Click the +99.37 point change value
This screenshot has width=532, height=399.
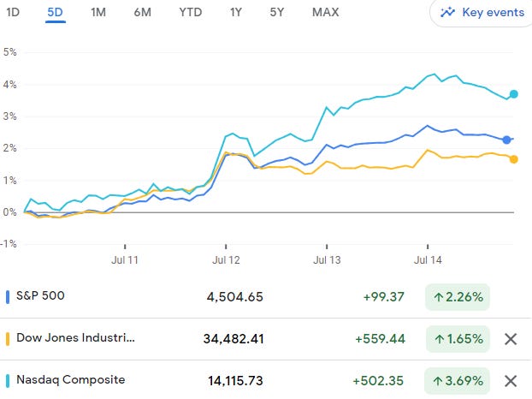pyautogui.click(x=384, y=297)
